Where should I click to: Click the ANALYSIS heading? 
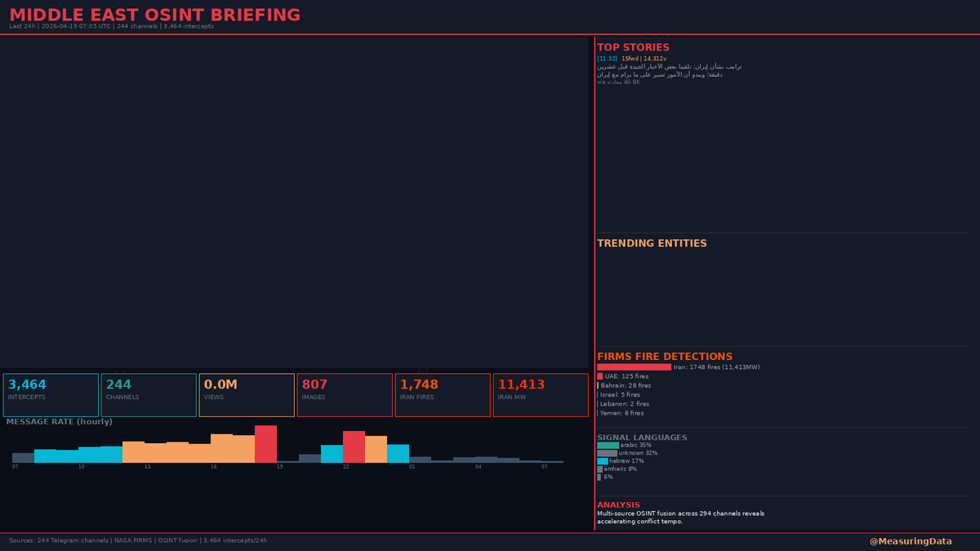pyautogui.click(x=618, y=505)
